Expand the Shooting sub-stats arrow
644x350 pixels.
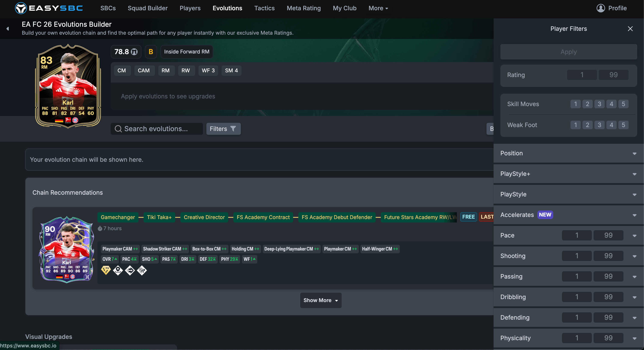tap(634, 256)
